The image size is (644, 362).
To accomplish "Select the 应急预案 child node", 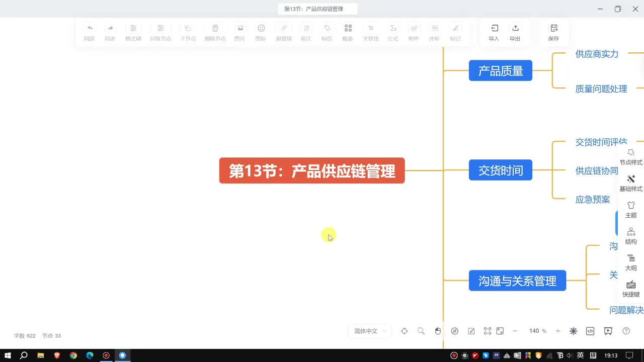I will point(593,199).
